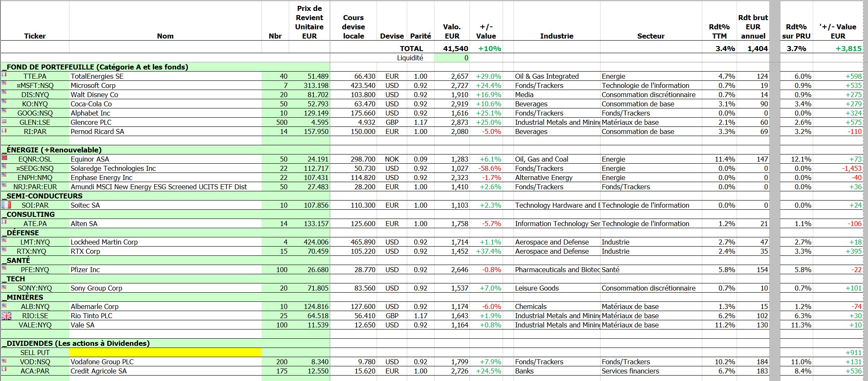Click the French flag next to TTE.PA

[4, 74]
